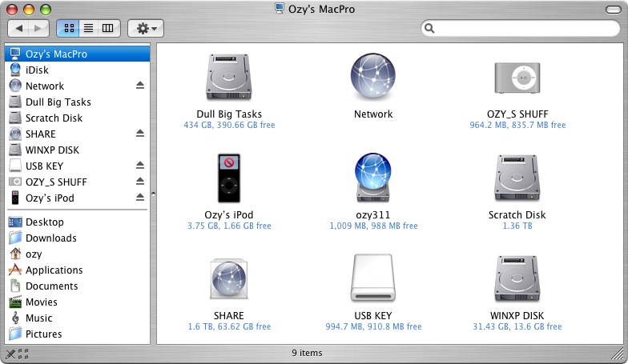
Task: Select the Dull Big Tasks hard drive icon
Action: [229, 77]
